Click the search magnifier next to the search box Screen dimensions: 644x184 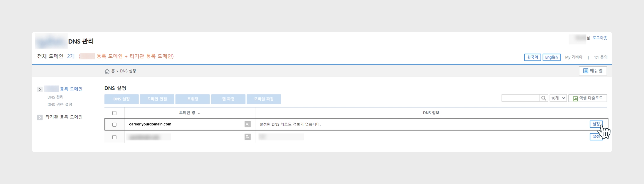pyautogui.click(x=543, y=98)
